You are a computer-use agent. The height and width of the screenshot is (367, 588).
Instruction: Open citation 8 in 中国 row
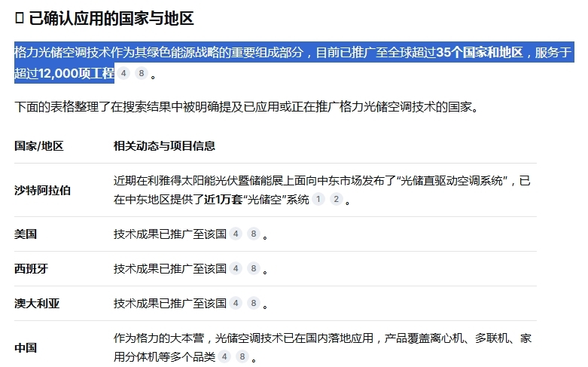click(242, 356)
